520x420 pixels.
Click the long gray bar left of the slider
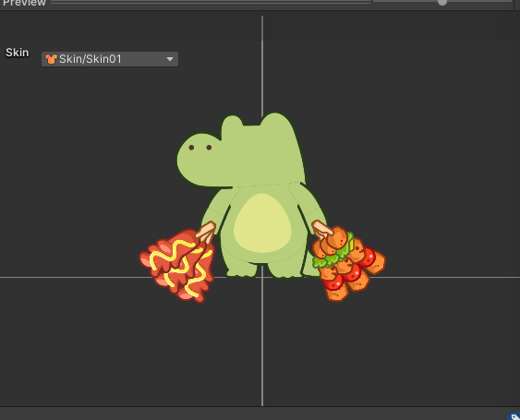tap(211, 2)
